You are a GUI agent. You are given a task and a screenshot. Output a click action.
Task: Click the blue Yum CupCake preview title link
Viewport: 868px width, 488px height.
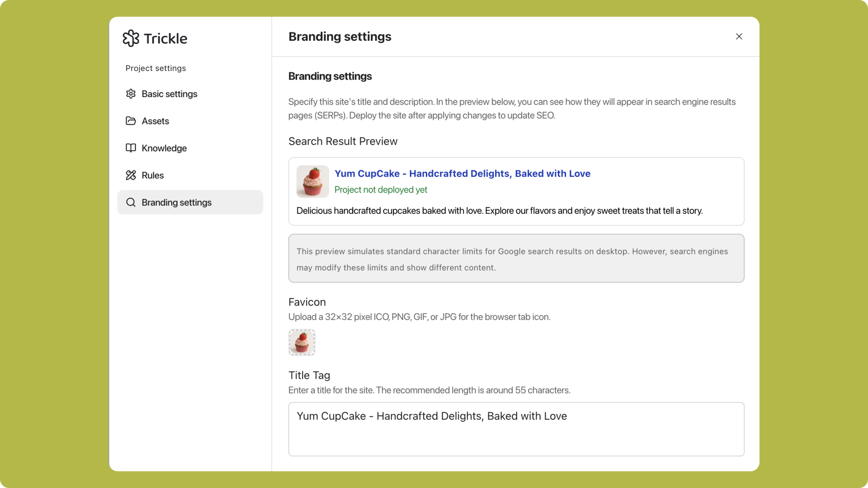tap(462, 174)
